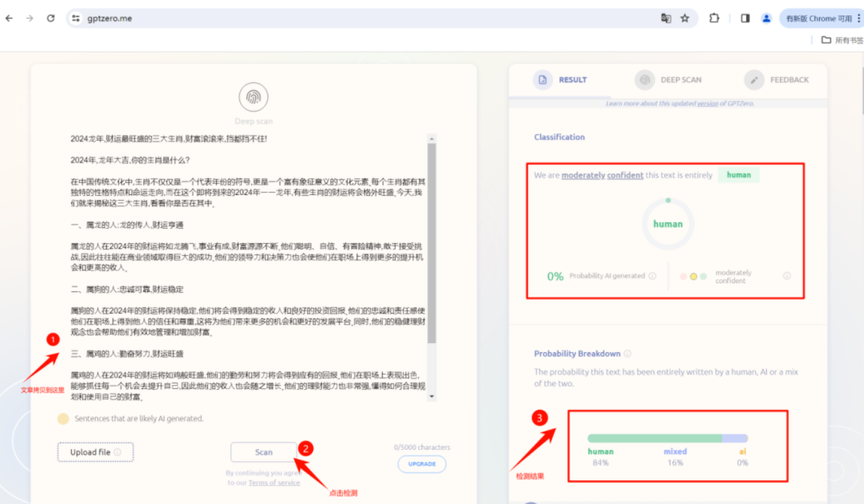Click the human 84% value
Image resolution: width=864 pixels, height=504 pixels.
[x=600, y=463]
